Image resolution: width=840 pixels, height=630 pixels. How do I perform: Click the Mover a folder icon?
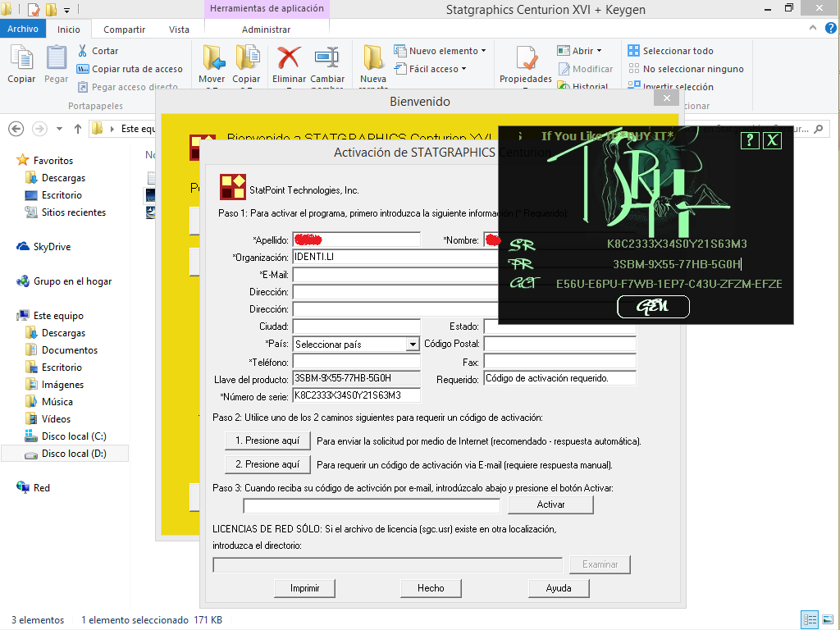pyautogui.click(x=212, y=57)
